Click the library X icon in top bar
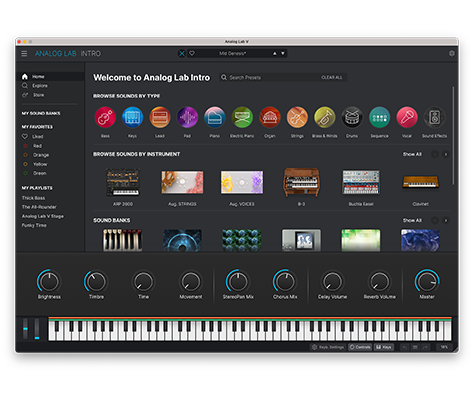 click(182, 53)
